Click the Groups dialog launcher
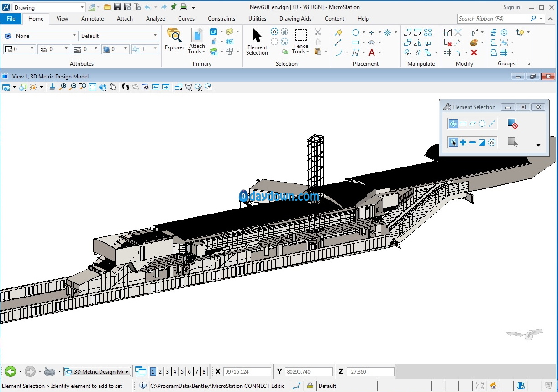Image resolution: width=558 pixels, height=392 pixels. 528,63
